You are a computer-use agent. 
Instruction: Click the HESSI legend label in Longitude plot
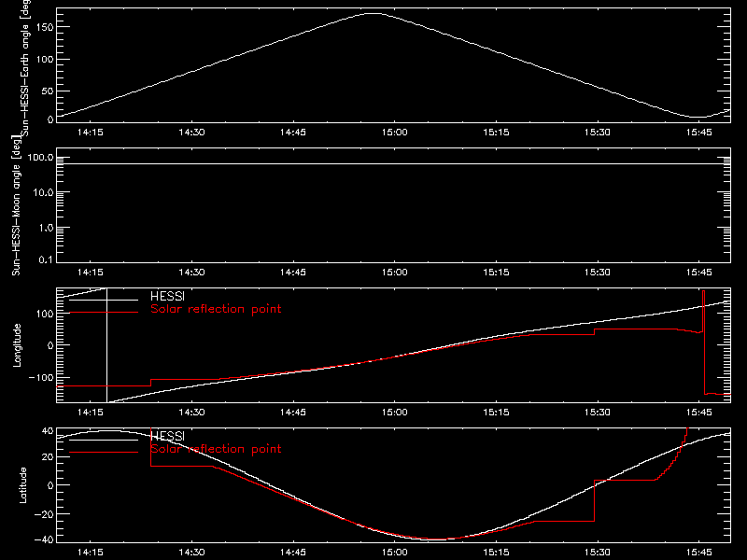coord(167,296)
